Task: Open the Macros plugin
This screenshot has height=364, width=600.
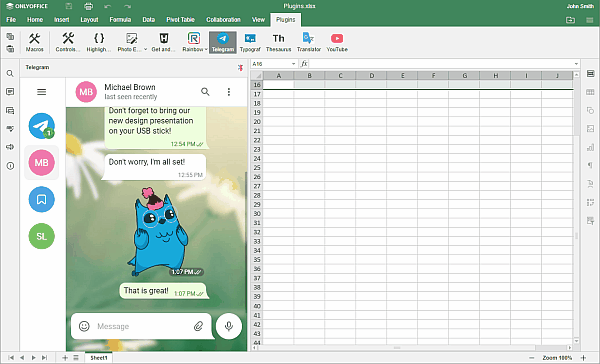Action: pos(34,42)
